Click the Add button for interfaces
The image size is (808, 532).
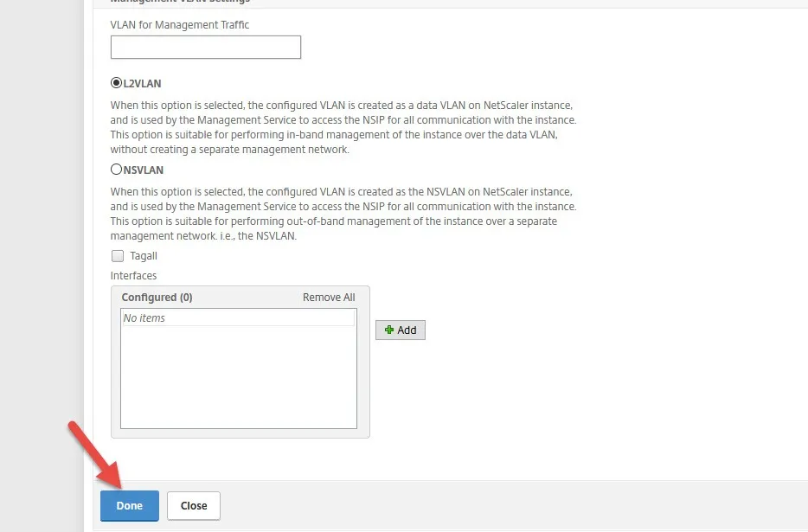(401, 330)
